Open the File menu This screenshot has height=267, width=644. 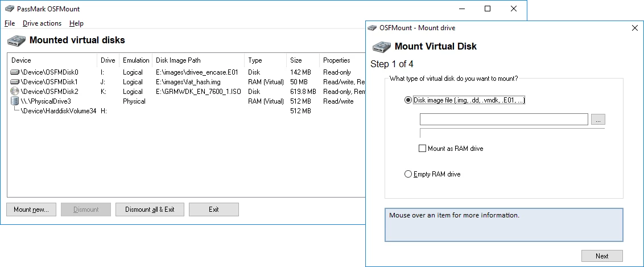click(10, 23)
